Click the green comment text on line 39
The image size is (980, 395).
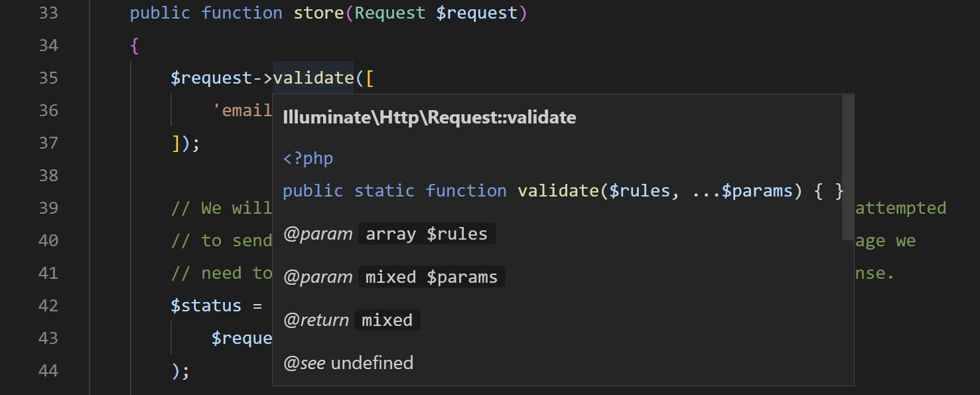click(x=219, y=208)
